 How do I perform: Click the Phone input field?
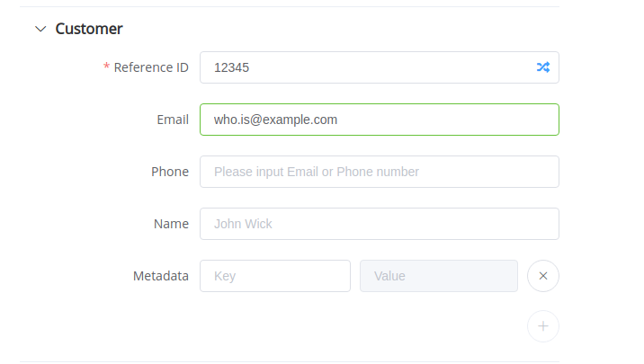(x=378, y=172)
